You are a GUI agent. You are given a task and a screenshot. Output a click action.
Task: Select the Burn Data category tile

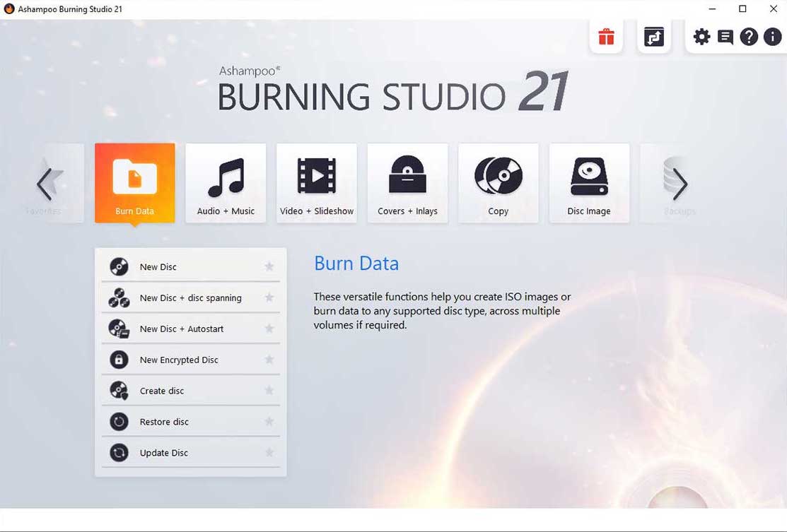135,183
